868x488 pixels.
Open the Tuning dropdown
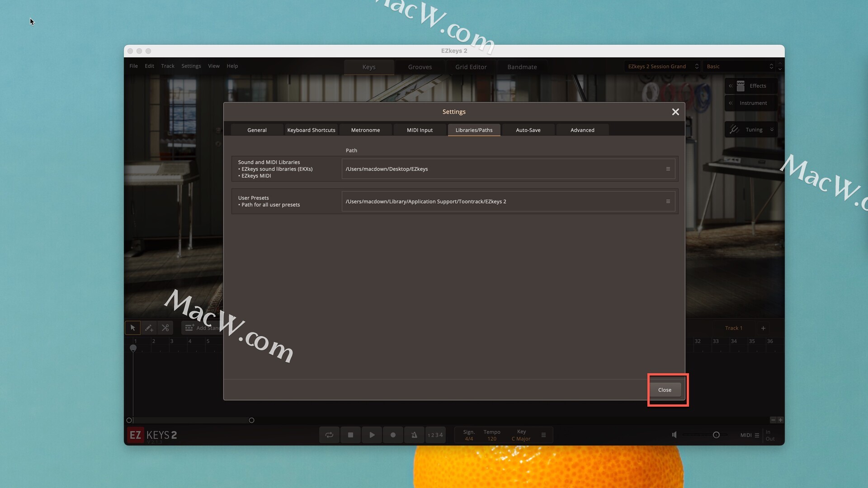751,130
